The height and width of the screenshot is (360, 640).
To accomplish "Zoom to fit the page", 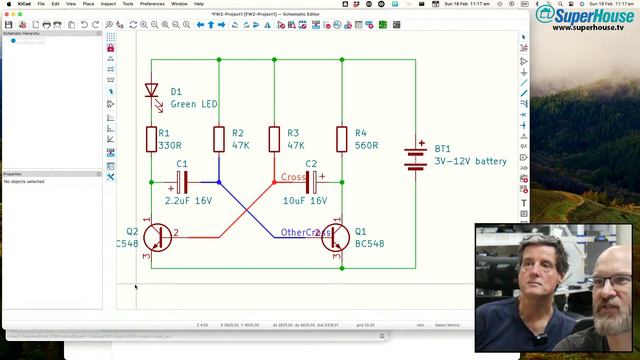I will pyautogui.click(x=165, y=25).
